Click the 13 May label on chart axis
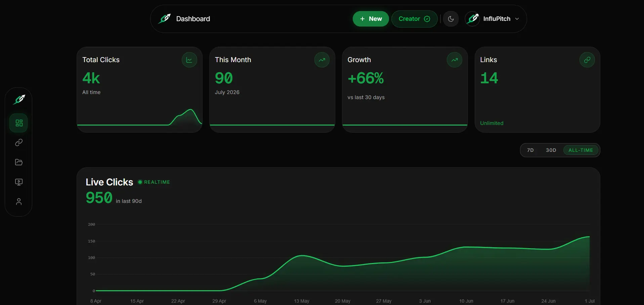This screenshot has height=305, width=644. click(x=301, y=301)
